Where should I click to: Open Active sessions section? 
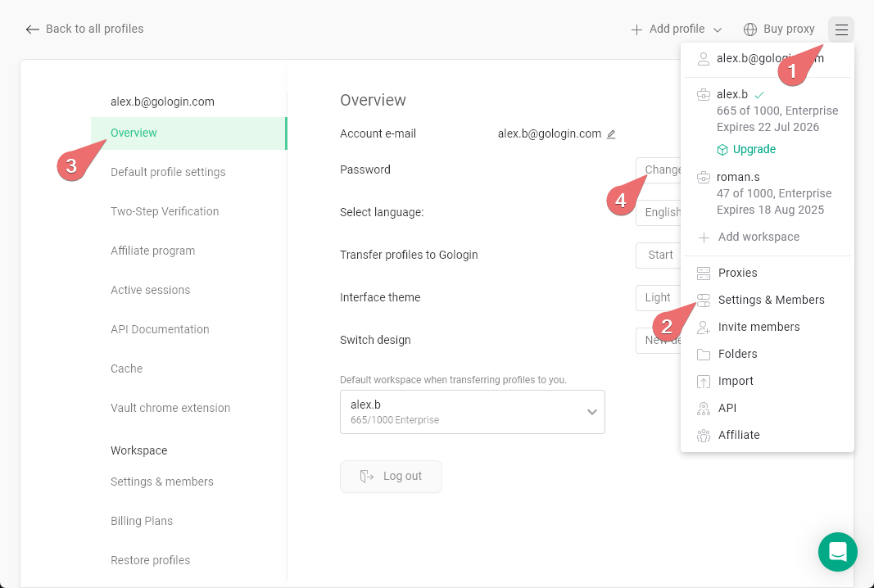(x=150, y=291)
